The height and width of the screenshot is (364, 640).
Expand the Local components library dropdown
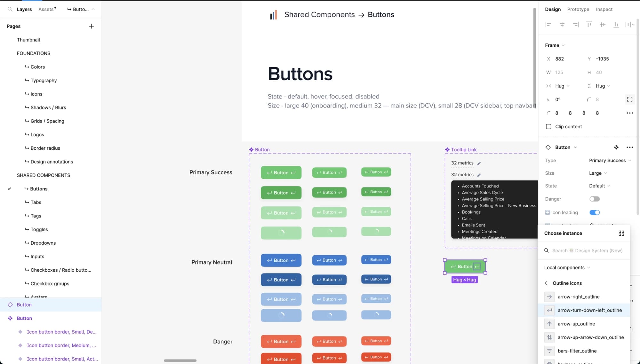(567, 267)
